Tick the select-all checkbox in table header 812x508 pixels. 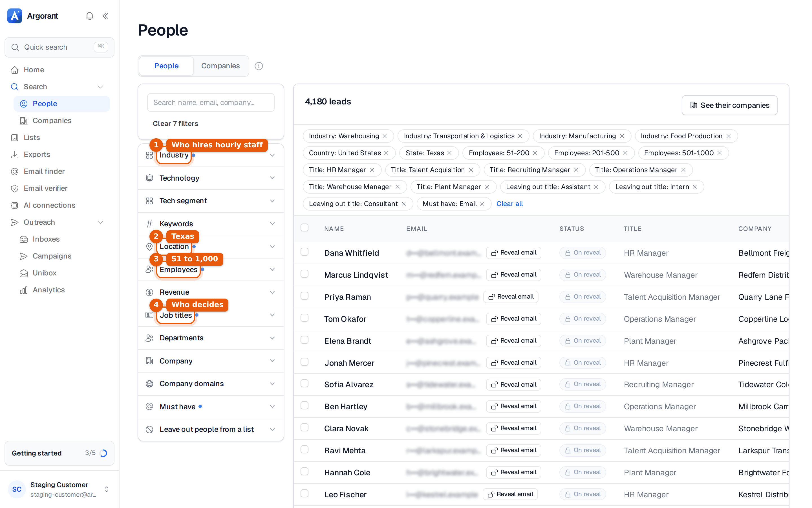point(304,228)
